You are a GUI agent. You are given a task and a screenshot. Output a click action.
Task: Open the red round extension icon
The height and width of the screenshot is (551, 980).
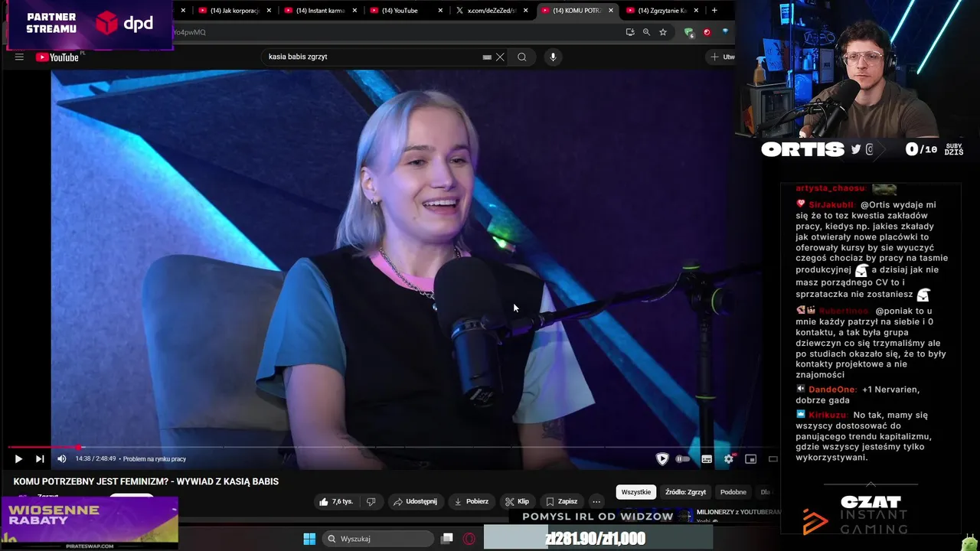(x=707, y=32)
